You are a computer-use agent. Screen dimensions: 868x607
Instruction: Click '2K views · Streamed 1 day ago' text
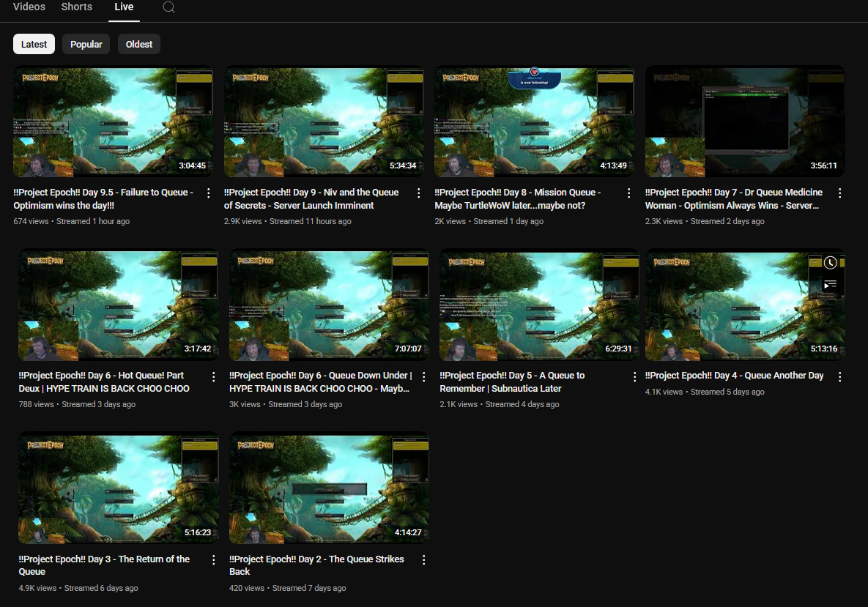[x=489, y=221]
